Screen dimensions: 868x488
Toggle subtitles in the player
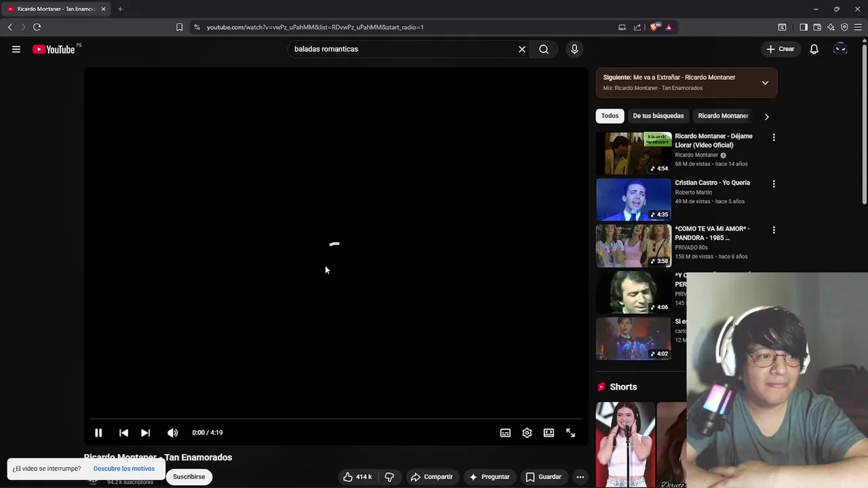tap(505, 432)
